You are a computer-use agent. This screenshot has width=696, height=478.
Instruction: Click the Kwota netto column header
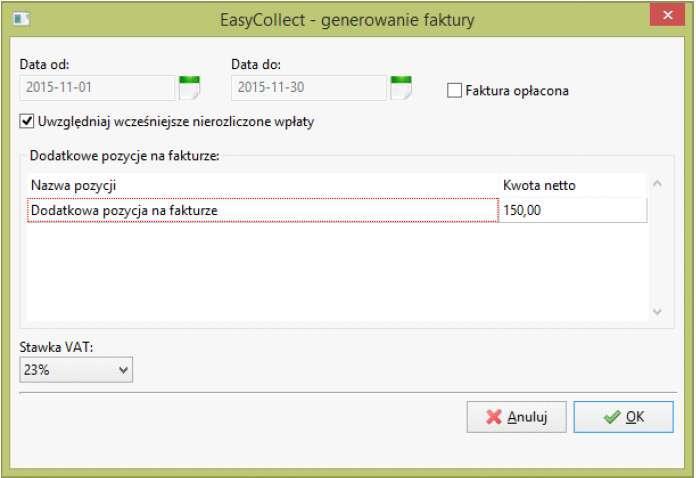[x=573, y=185]
